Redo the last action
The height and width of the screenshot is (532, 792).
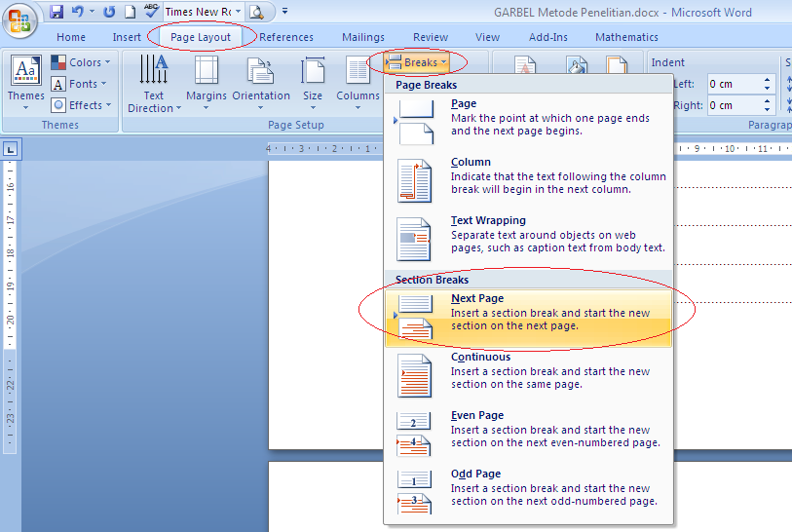(108, 11)
